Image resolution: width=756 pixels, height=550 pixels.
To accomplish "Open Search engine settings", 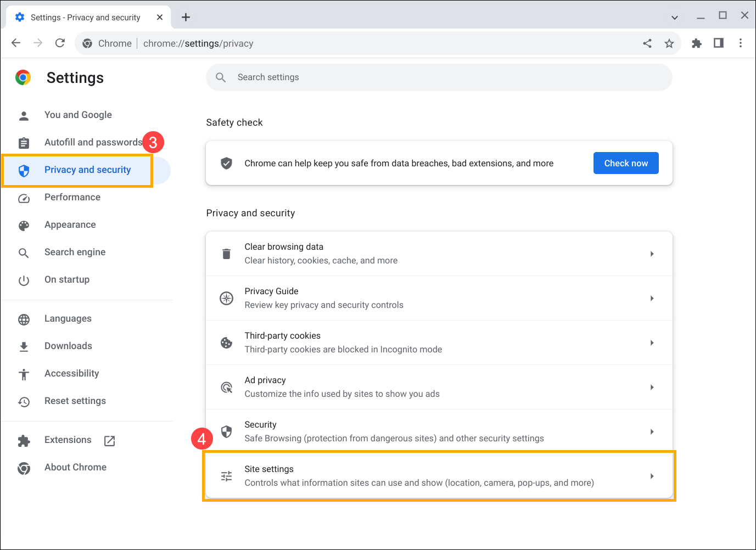I will tap(75, 252).
